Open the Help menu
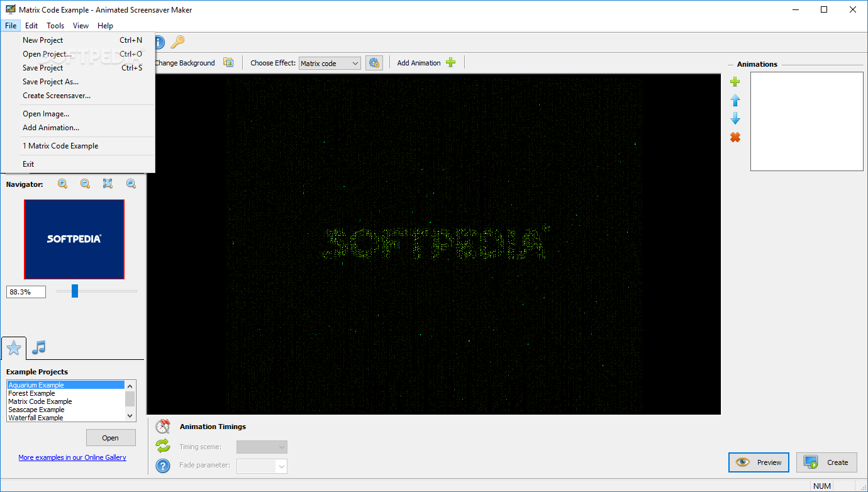Screen dimensions: 868x492 coord(105,26)
